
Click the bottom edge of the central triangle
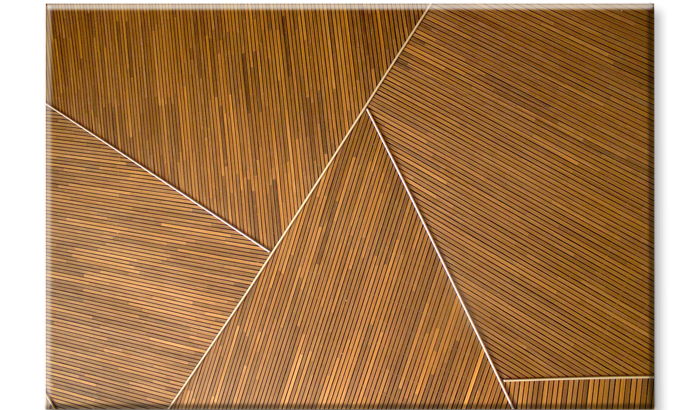click(x=340, y=405)
